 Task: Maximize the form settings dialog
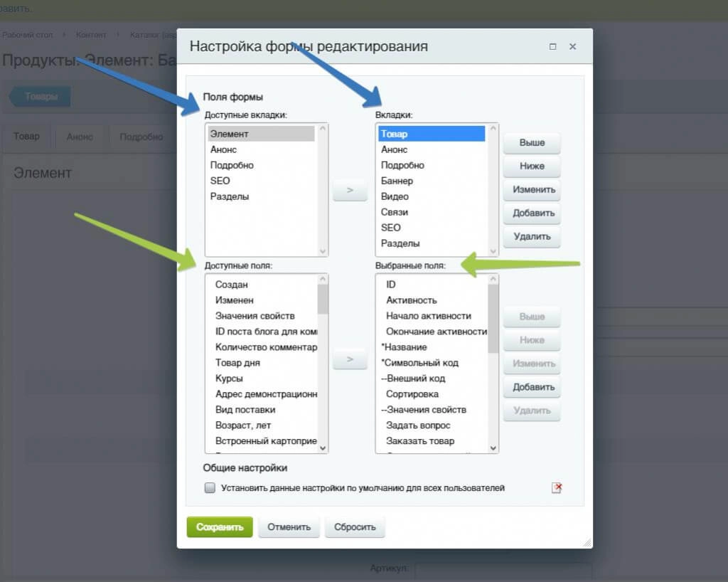(552, 46)
